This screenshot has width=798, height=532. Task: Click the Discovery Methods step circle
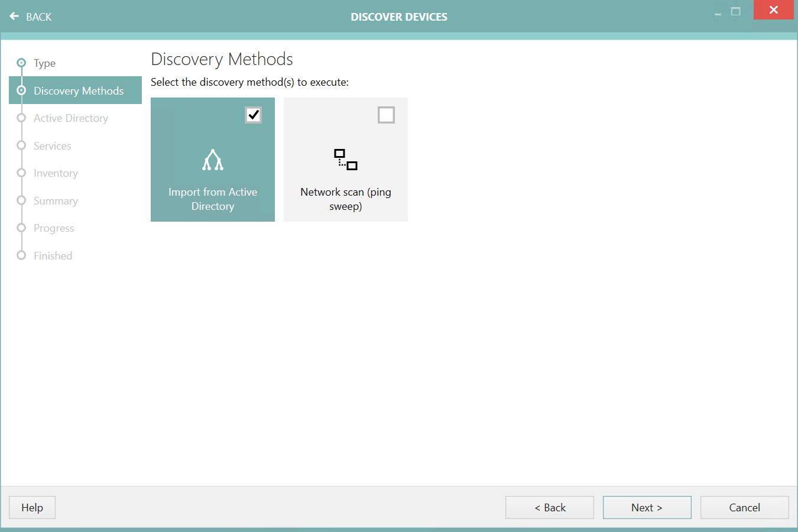21,90
